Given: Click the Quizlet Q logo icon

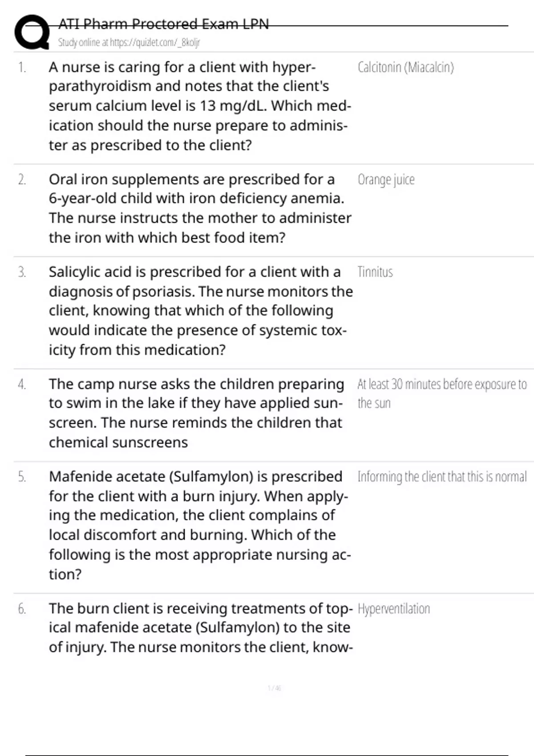Looking at the screenshot, I should coord(32,32).
